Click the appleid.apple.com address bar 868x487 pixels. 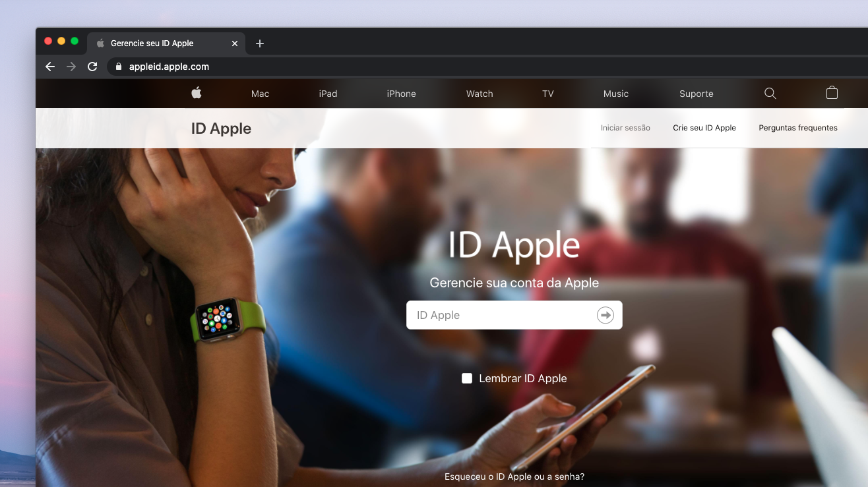point(487,67)
